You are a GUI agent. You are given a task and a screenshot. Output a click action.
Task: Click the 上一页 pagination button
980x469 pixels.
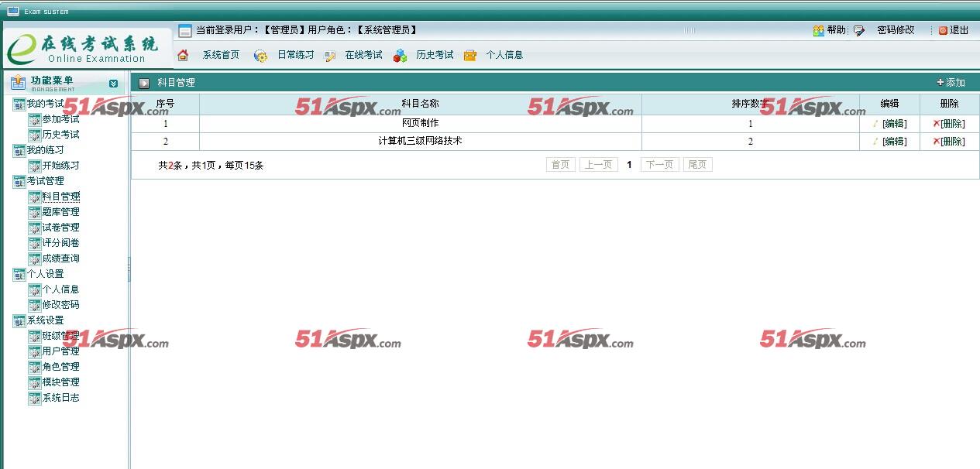(598, 165)
